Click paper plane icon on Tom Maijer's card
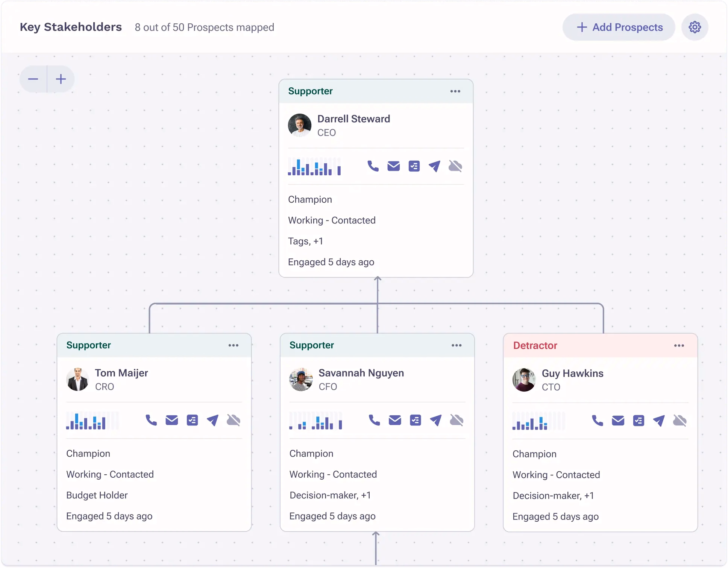Image resolution: width=728 pixels, height=568 pixels. pyautogui.click(x=212, y=420)
